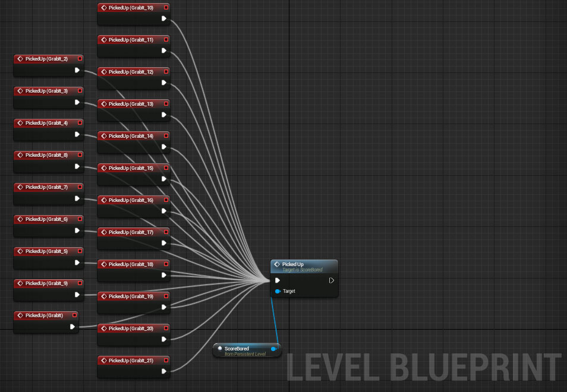Click the red delegate pin on PickedUp (GrabIt_11)
This screenshot has height=392, width=567.
pos(166,39)
